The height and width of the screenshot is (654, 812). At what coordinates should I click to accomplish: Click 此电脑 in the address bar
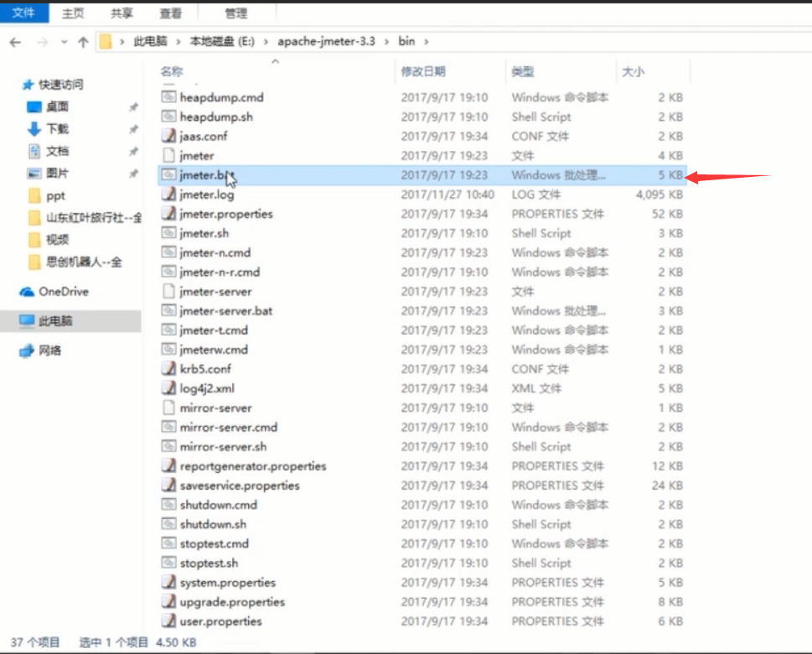click(150, 41)
